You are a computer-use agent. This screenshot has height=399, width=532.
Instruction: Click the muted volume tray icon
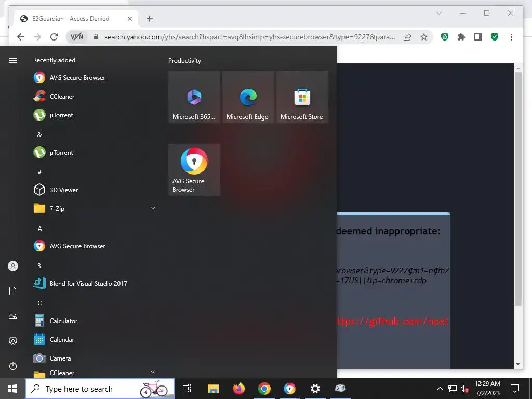click(x=464, y=389)
